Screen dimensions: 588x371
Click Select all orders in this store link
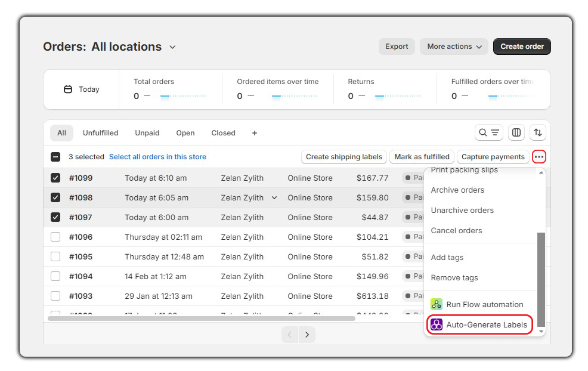[157, 157]
